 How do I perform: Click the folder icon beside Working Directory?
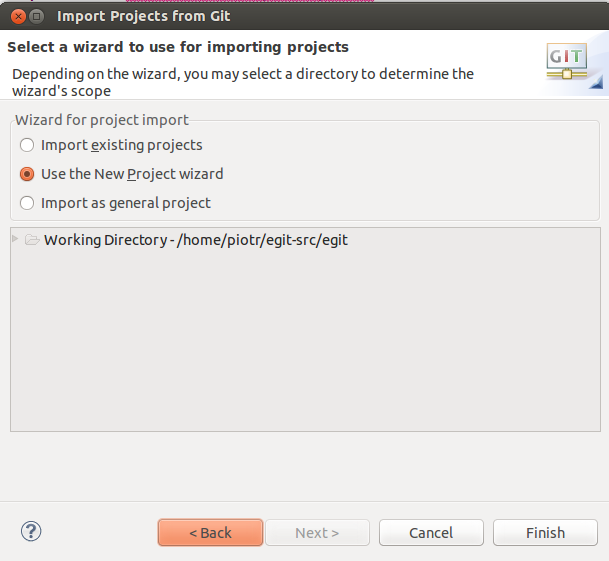pos(32,240)
